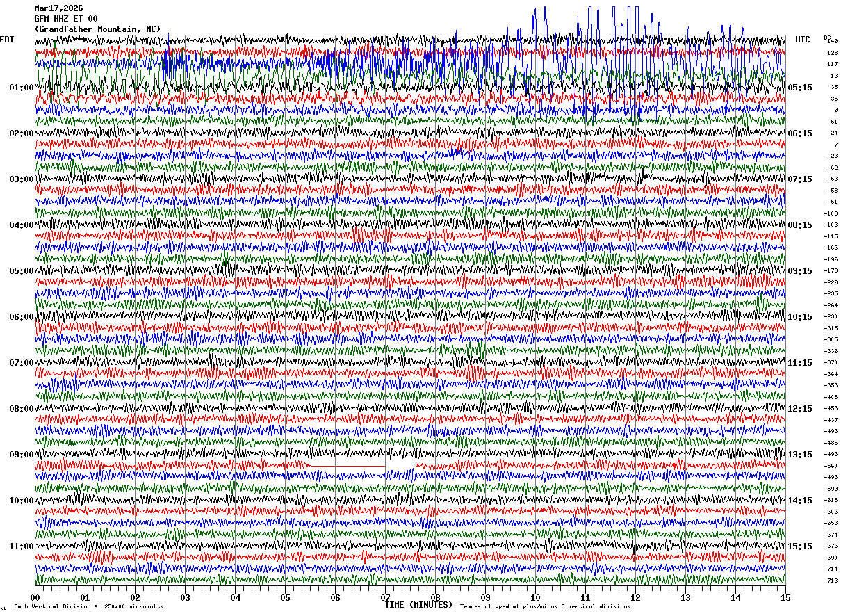The image size is (841, 616).
Task: Click the 10:00 EDT time label
Action: click(22, 501)
